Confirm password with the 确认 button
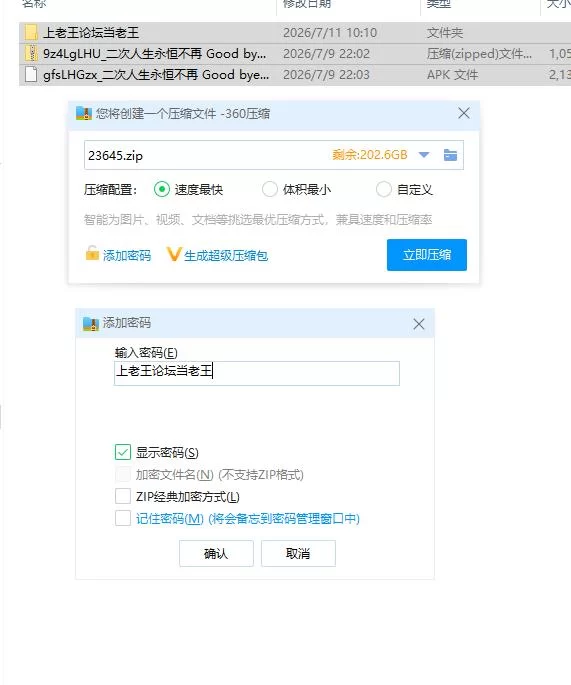 (x=216, y=554)
